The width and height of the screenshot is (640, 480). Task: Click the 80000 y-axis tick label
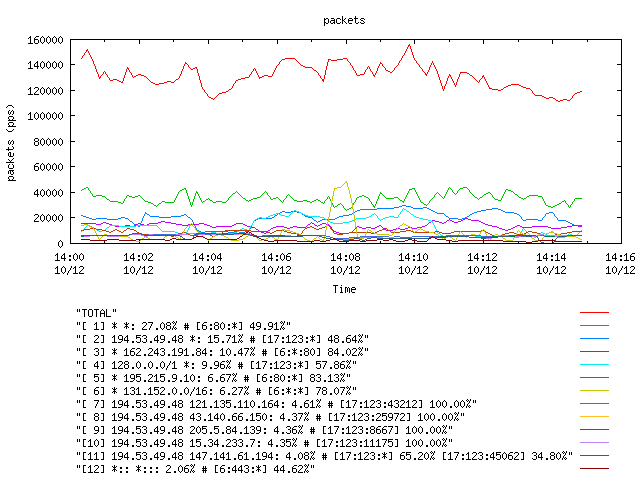48,142
